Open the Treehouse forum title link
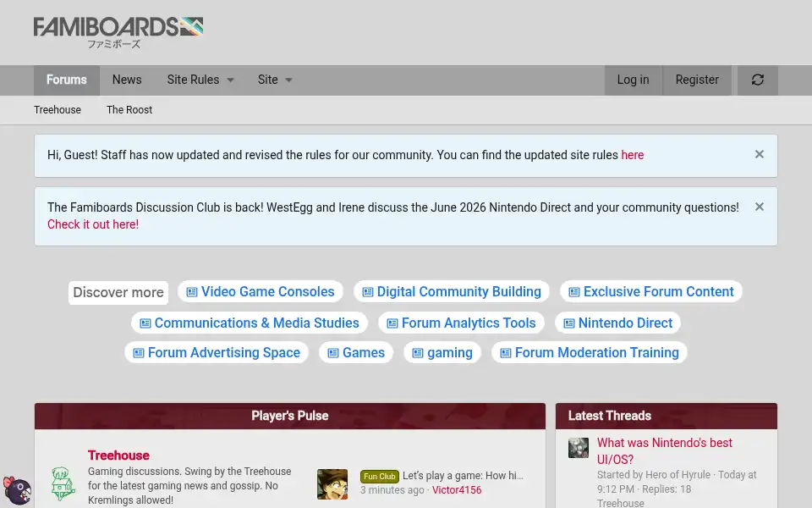 click(118, 456)
